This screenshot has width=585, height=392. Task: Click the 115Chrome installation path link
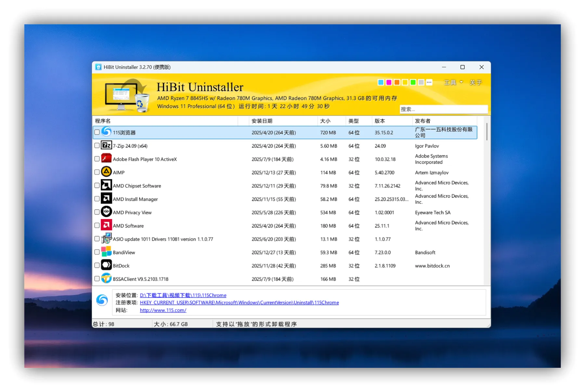[183, 295]
